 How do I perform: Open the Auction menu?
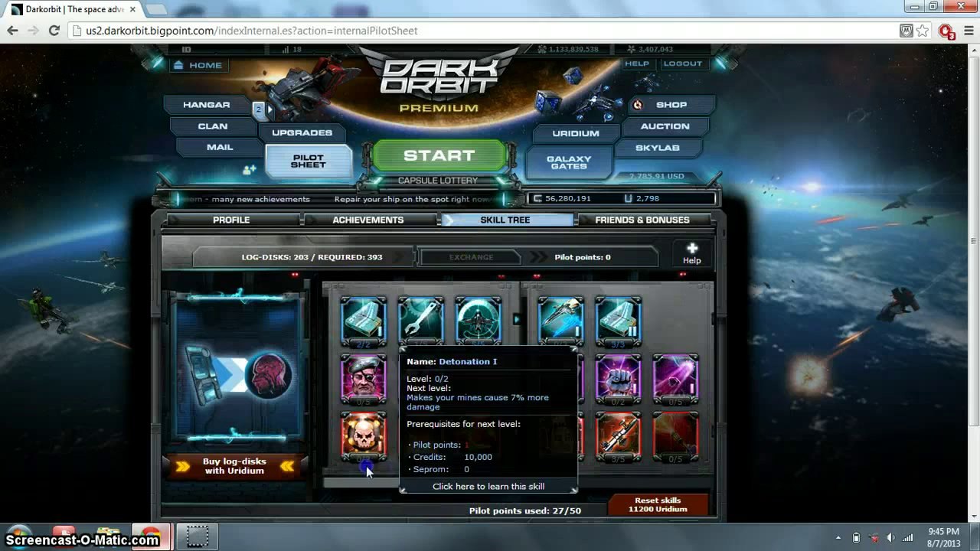pos(665,126)
